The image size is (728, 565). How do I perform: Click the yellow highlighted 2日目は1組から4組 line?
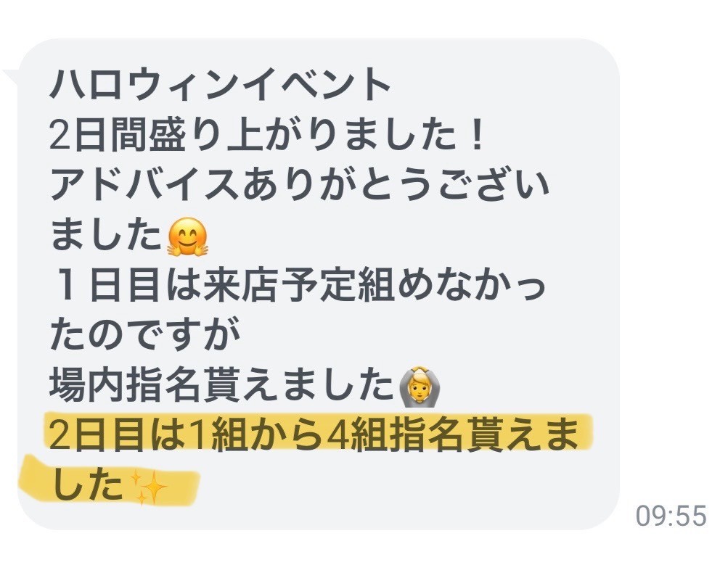coord(314,437)
